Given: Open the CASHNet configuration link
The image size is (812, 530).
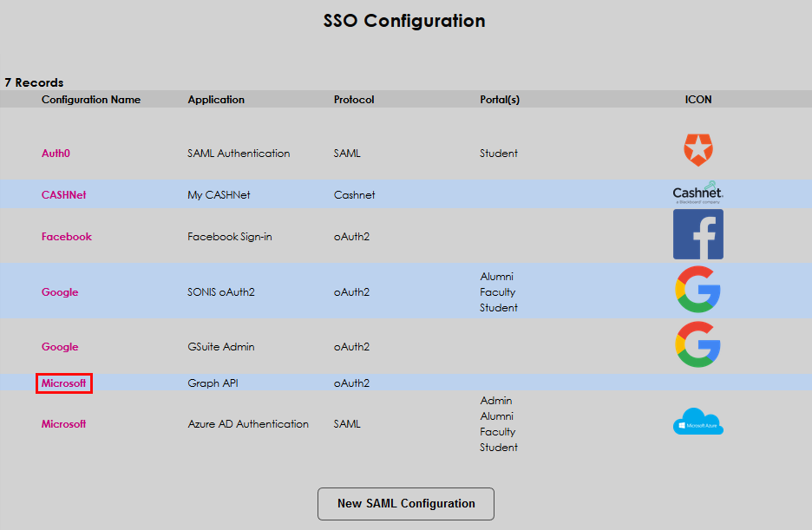Looking at the screenshot, I should pos(63,195).
